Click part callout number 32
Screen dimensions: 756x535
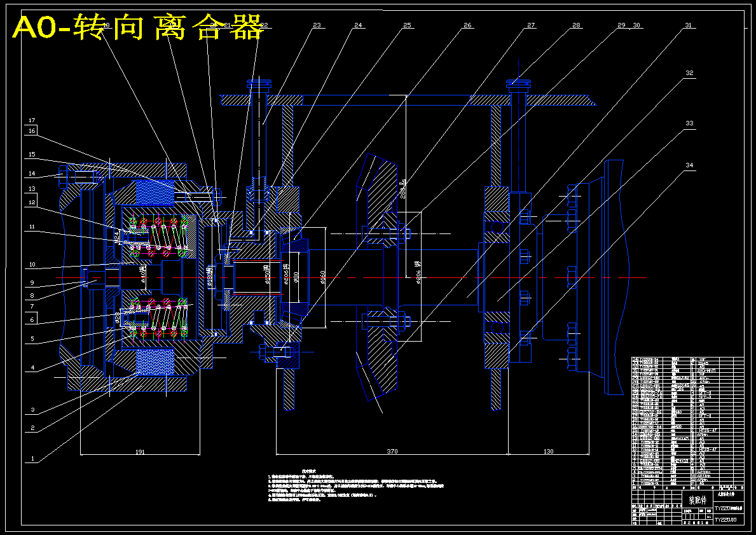689,73
